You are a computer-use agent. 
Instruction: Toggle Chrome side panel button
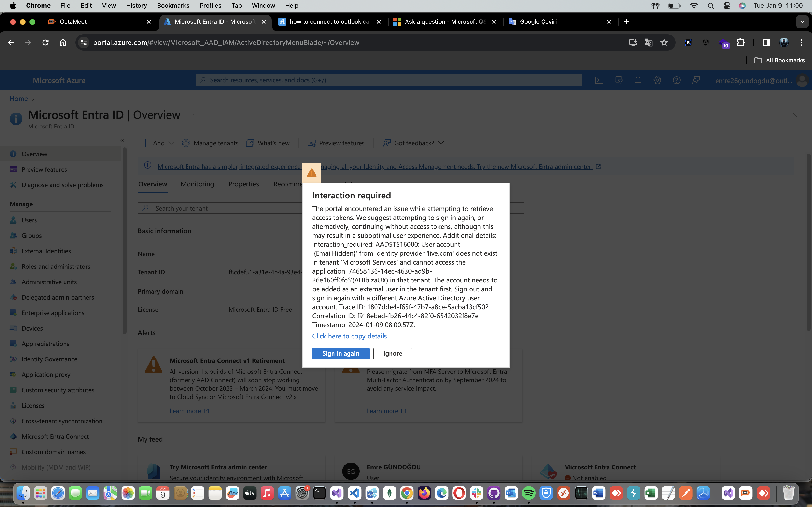(766, 42)
